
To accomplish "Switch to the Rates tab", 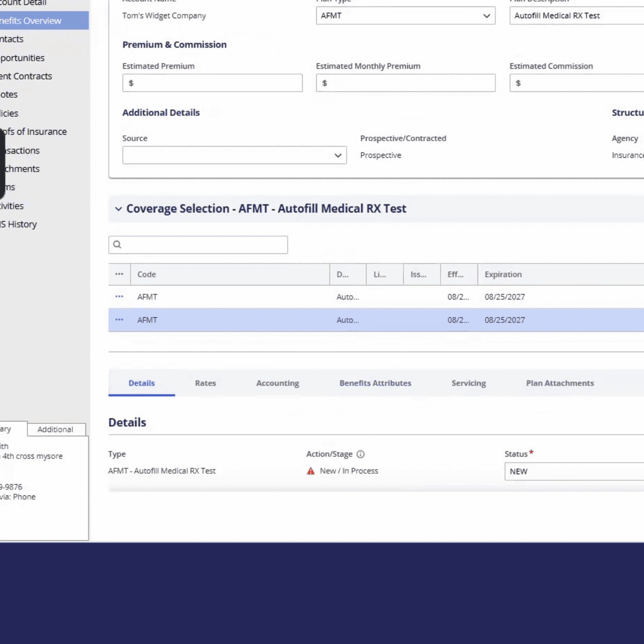I will (x=206, y=383).
